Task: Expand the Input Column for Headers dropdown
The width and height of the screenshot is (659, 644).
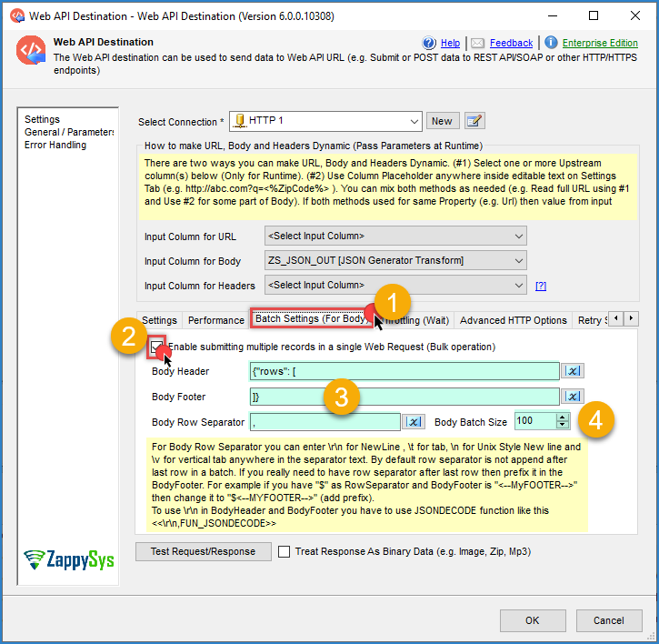Action: pyautogui.click(x=395, y=286)
